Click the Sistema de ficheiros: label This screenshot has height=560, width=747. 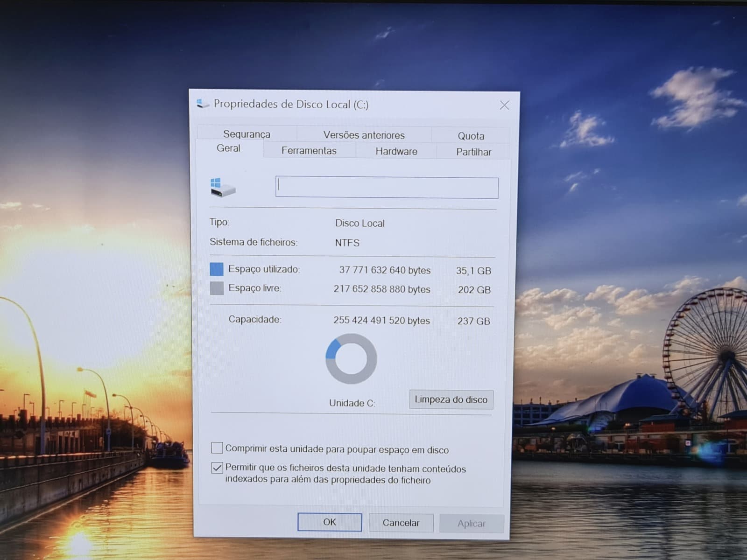coord(254,242)
